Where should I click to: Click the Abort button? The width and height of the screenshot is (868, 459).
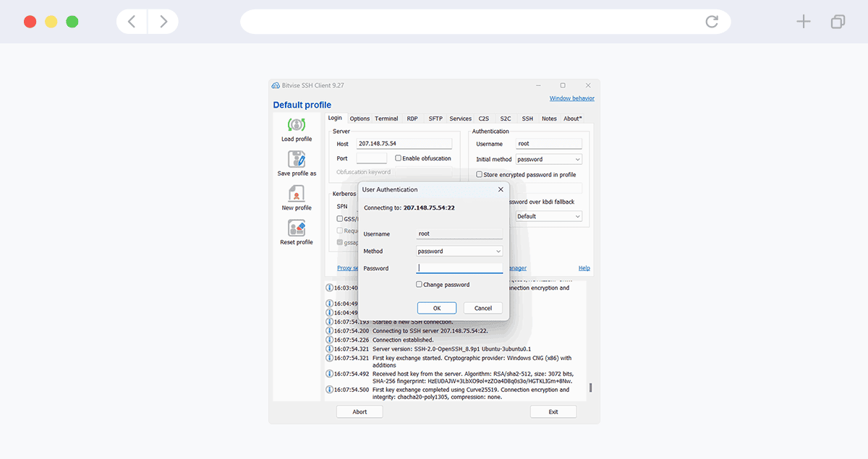(359, 412)
